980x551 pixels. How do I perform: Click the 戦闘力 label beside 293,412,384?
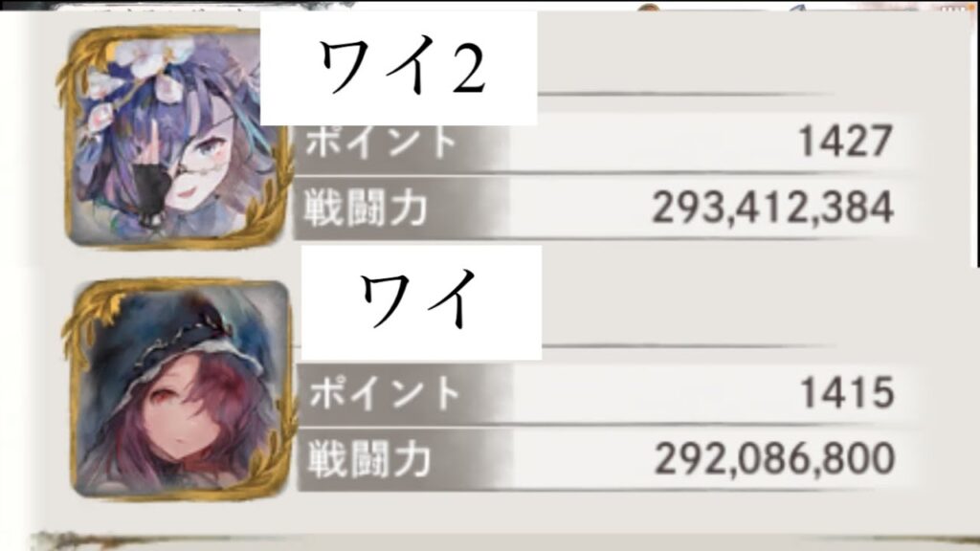366,208
